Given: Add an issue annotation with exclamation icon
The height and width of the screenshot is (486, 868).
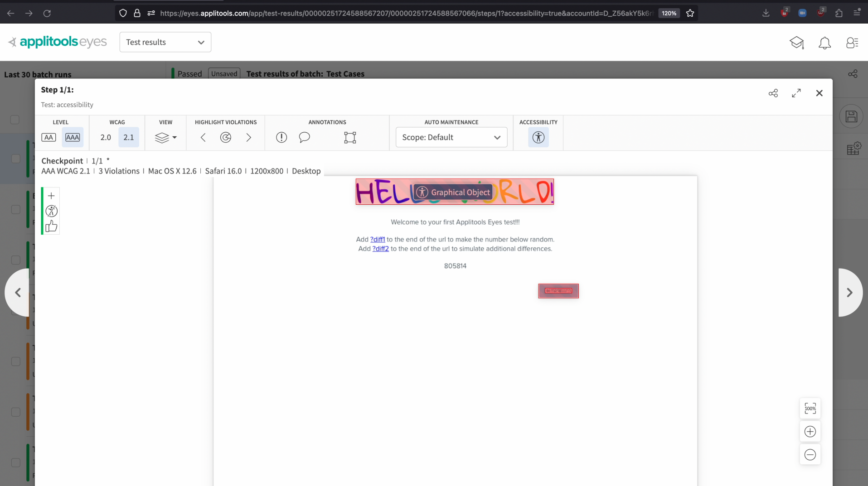Looking at the screenshot, I should point(281,137).
